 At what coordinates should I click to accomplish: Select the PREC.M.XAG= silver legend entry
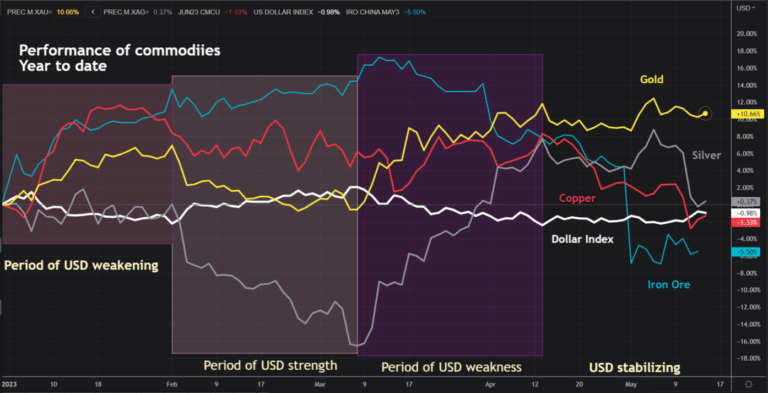click(138, 11)
